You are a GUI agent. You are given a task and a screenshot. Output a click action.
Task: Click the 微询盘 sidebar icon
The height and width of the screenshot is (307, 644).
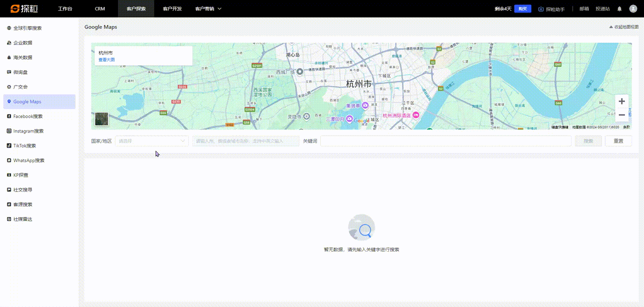pyautogui.click(x=9, y=72)
